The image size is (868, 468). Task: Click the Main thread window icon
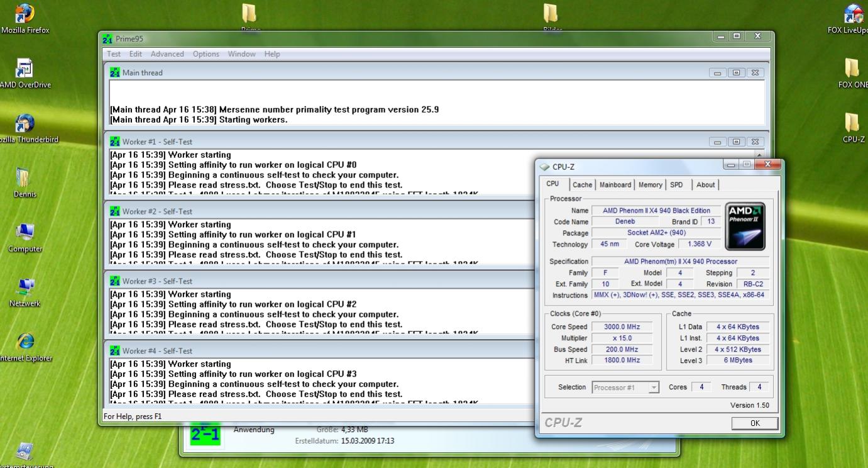tap(114, 72)
